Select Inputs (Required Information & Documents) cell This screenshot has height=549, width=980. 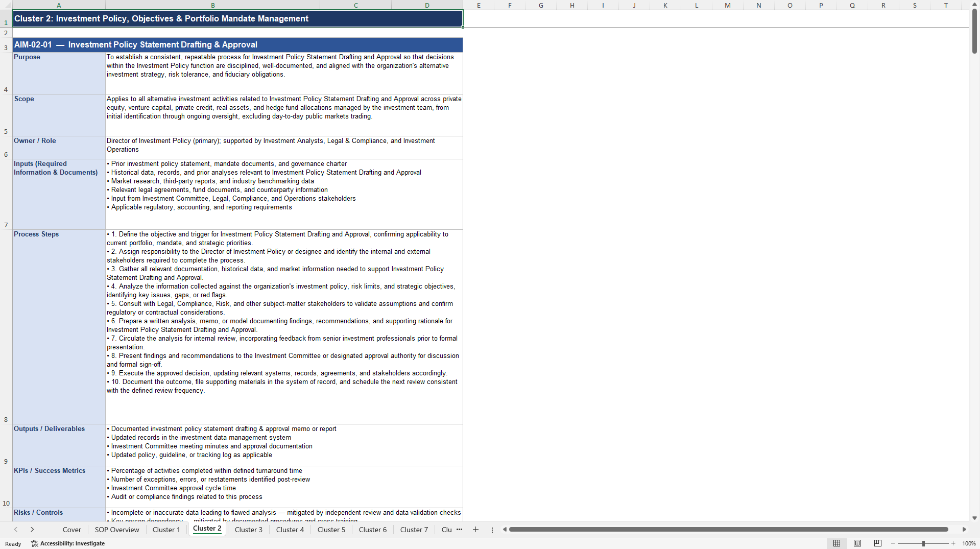pyautogui.click(x=59, y=194)
